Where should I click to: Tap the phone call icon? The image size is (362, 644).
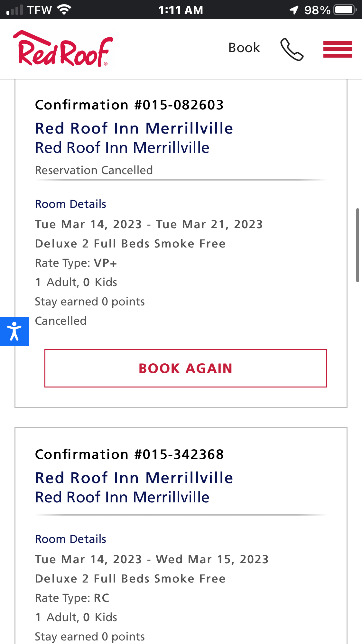click(292, 49)
